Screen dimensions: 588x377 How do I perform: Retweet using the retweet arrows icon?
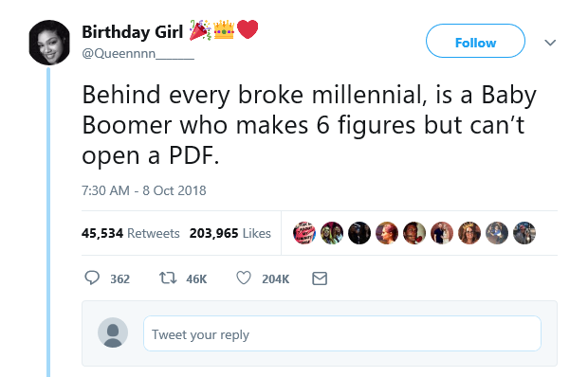(168, 278)
